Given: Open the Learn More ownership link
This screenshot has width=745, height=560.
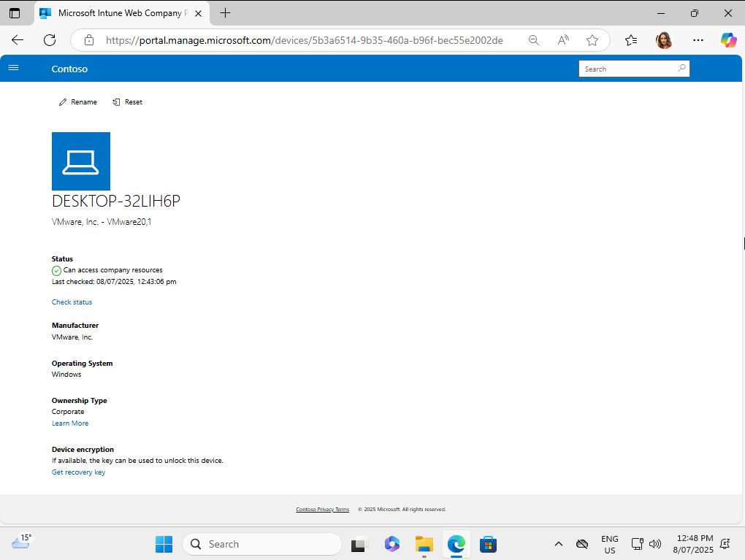Looking at the screenshot, I should click(x=70, y=423).
